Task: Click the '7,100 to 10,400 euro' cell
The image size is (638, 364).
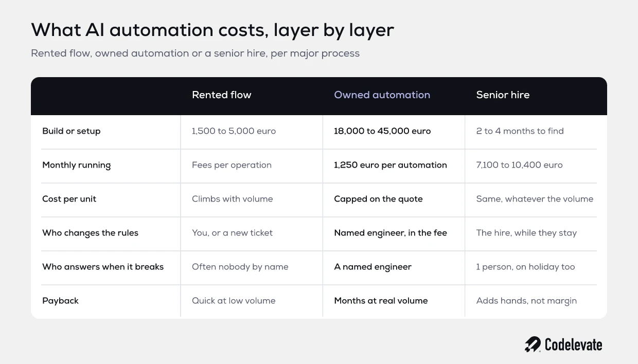Action: tap(519, 165)
